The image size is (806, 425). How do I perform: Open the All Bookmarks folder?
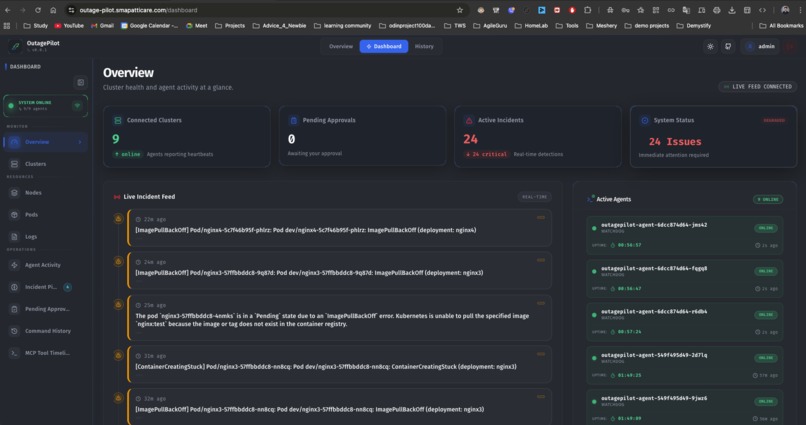pyautogui.click(x=781, y=25)
